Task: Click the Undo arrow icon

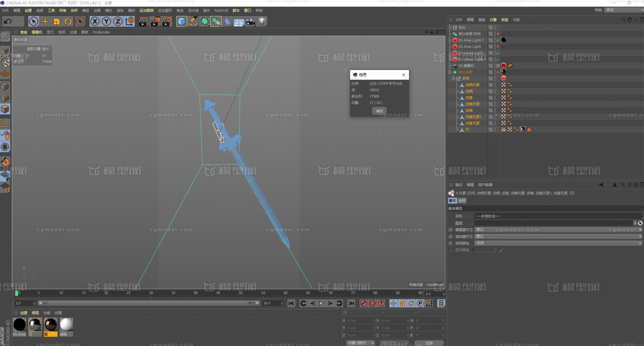Action: [x=8, y=21]
